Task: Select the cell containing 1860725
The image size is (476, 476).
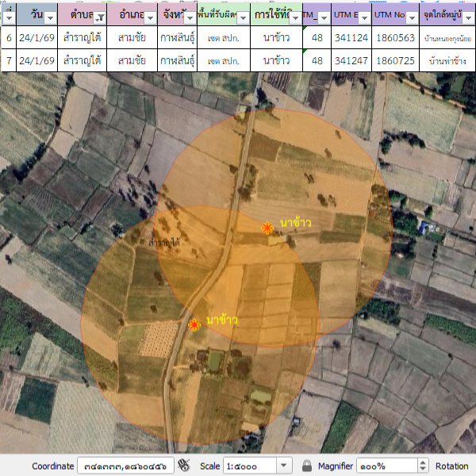Action: point(394,60)
